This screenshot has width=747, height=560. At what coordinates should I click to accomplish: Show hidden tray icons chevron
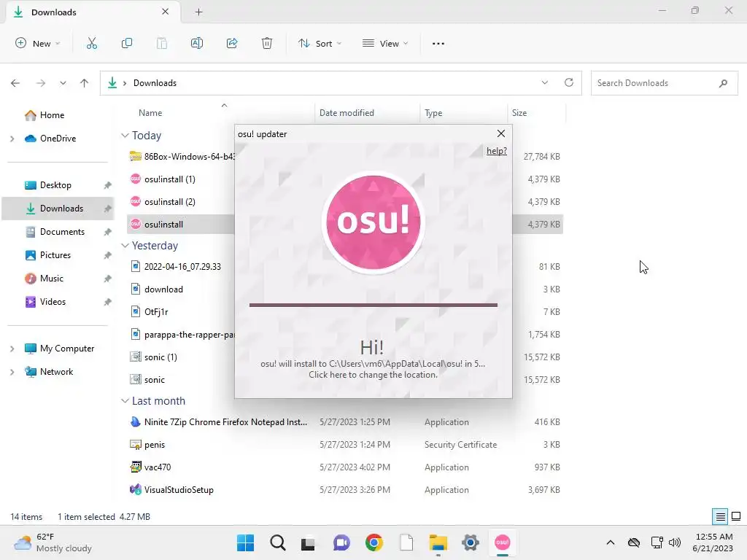click(x=611, y=542)
